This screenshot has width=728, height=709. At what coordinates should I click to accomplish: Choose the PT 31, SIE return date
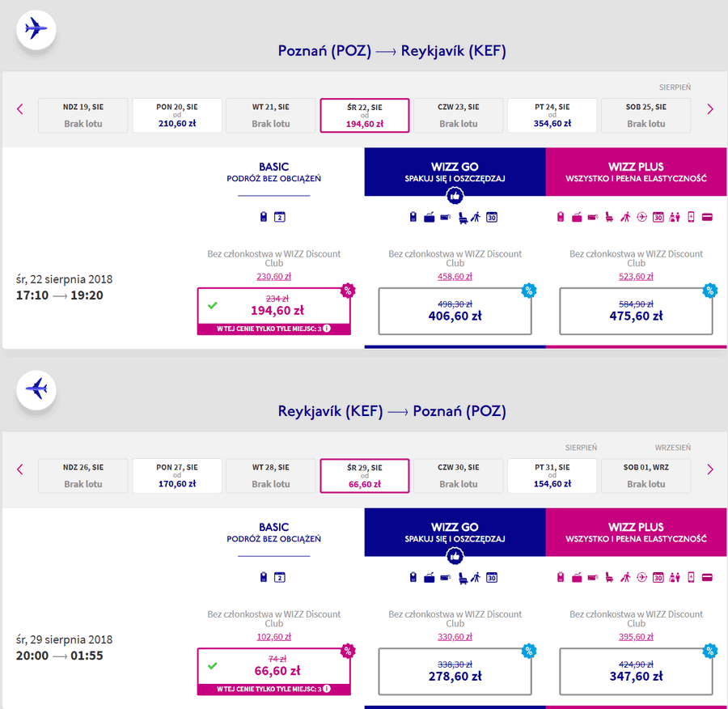(552, 476)
